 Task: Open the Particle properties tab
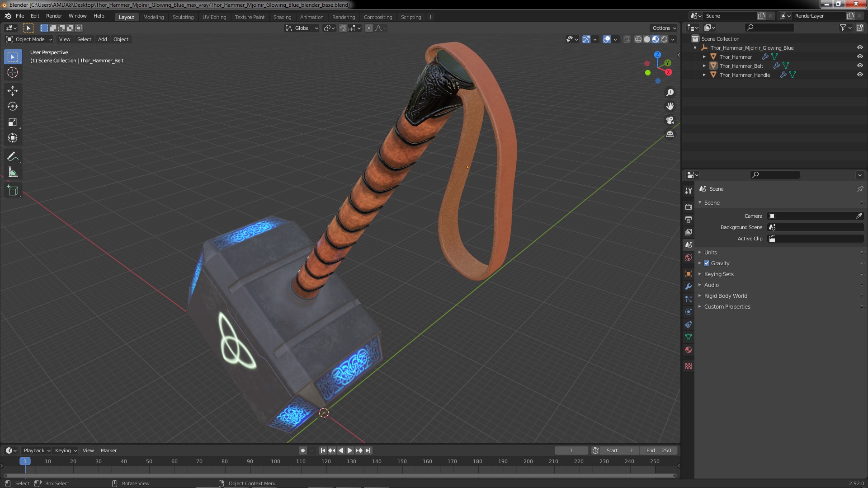(689, 299)
